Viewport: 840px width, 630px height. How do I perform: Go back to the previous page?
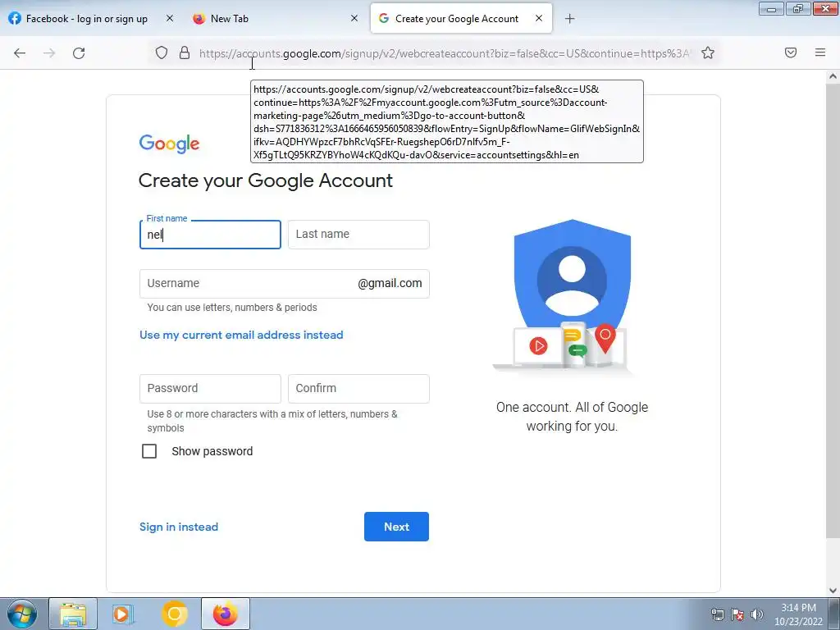tap(20, 53)
